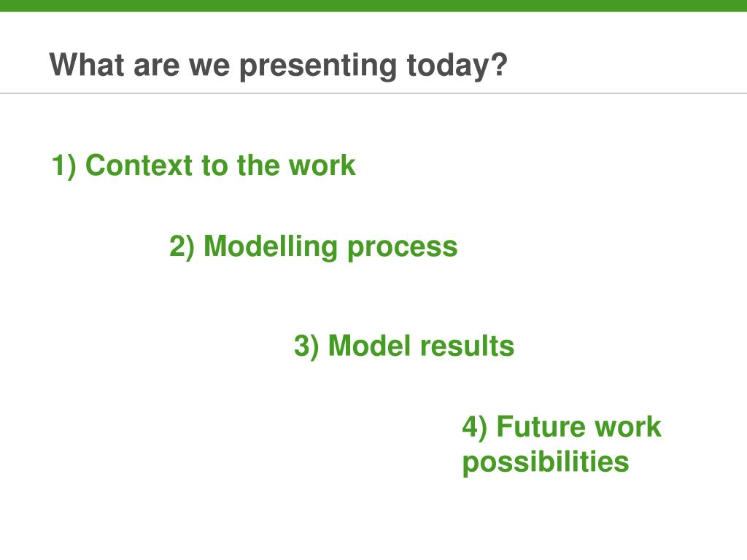Select the '1) Context to the work' item

click(204, 166)
